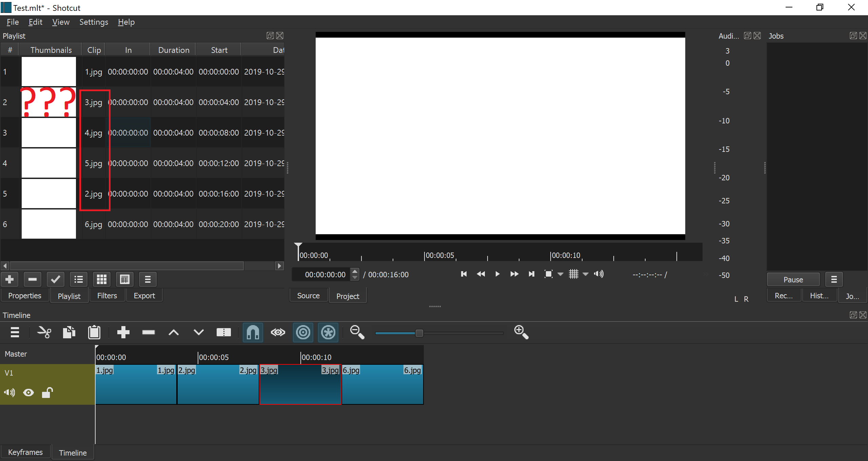Image resolution: width=868 pixels, height=461 pixels.
Task: Switch to the Project player tab
Action: [348, 296]
